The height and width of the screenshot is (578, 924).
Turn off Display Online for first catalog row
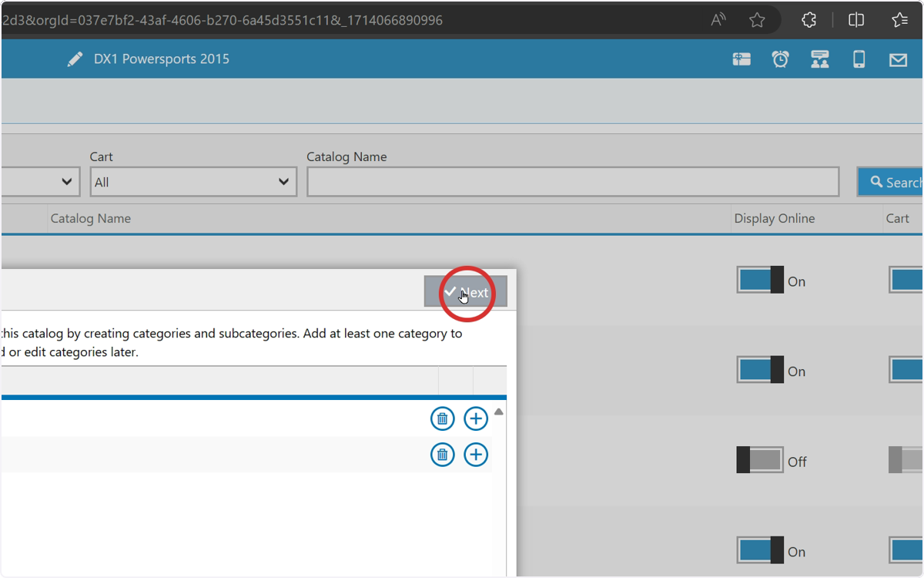[x=761, y=280]
